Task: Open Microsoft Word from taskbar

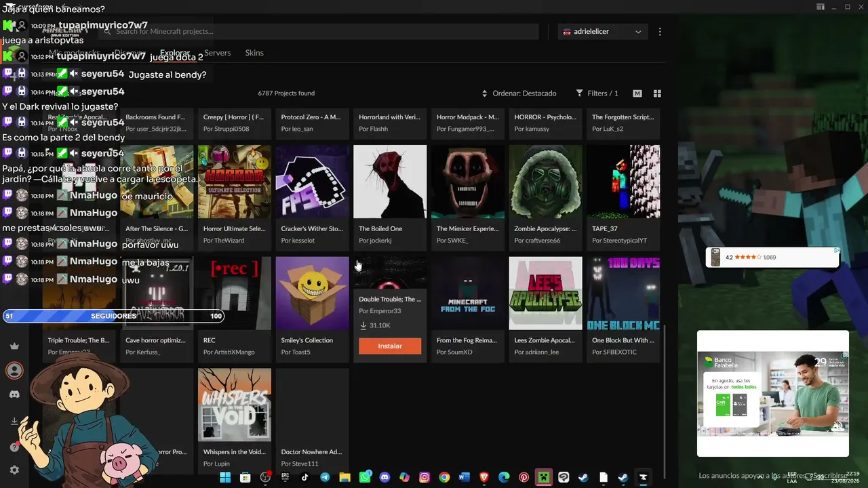Action: tap(465, 478)
